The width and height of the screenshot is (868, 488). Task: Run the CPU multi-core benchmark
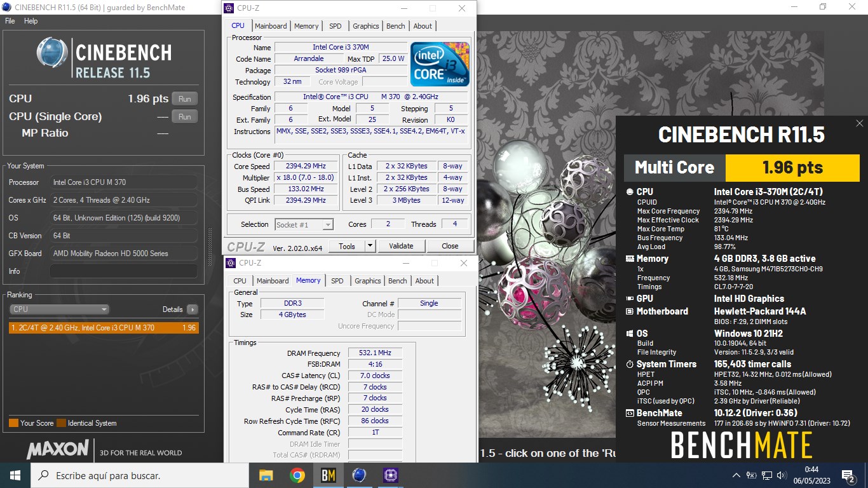pyautogui.click(x=184, y=98)
